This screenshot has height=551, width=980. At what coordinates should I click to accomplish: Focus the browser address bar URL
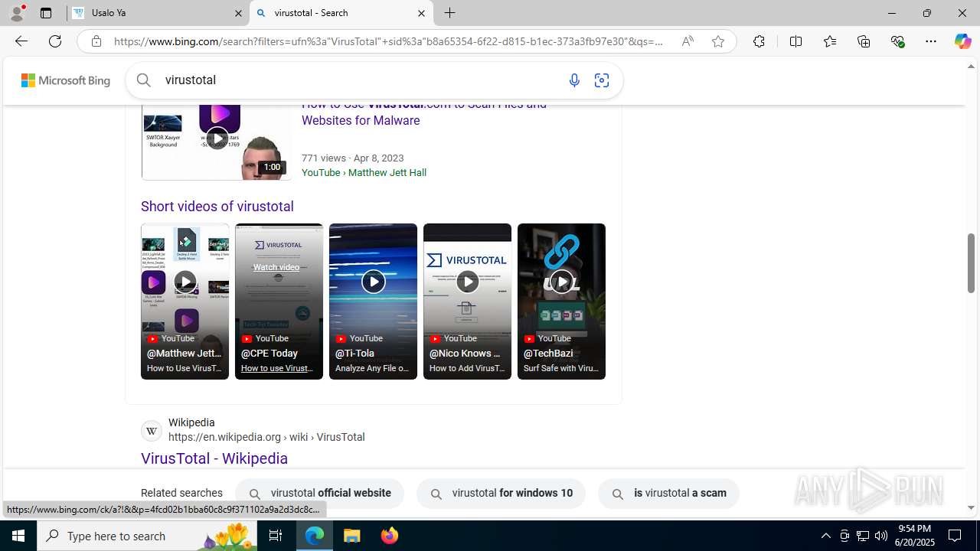point(389,41)
